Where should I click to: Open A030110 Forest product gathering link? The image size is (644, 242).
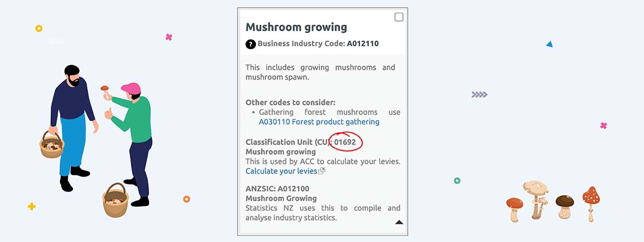[319, 122]
